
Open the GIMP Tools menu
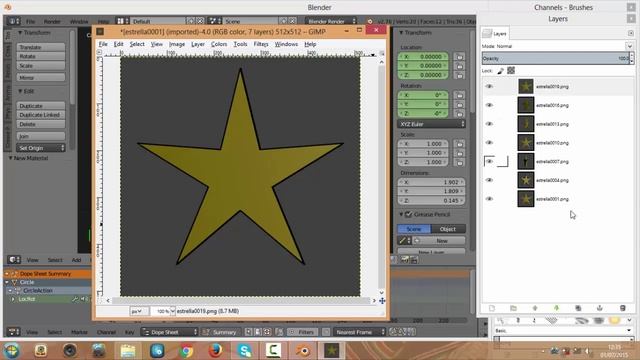[x=240, y=44]
